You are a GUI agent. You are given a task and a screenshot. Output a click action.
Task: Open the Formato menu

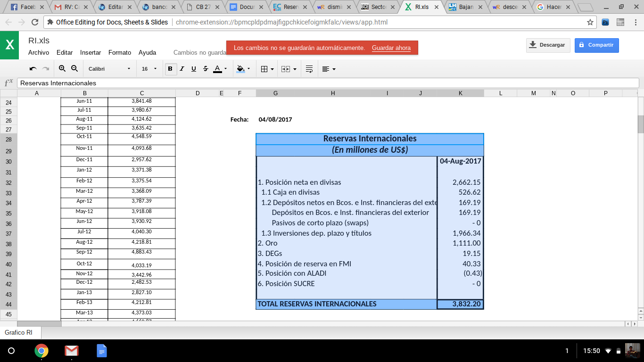click(120, 53)
